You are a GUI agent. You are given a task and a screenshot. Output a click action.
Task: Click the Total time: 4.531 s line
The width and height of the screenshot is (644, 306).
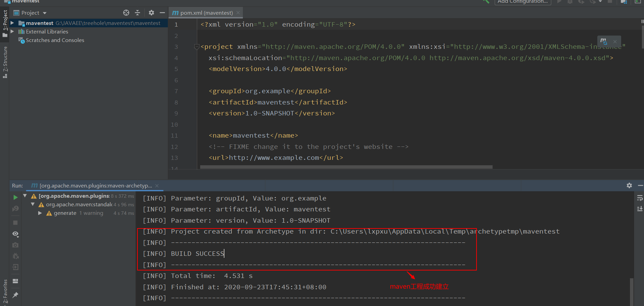(198, 276)
